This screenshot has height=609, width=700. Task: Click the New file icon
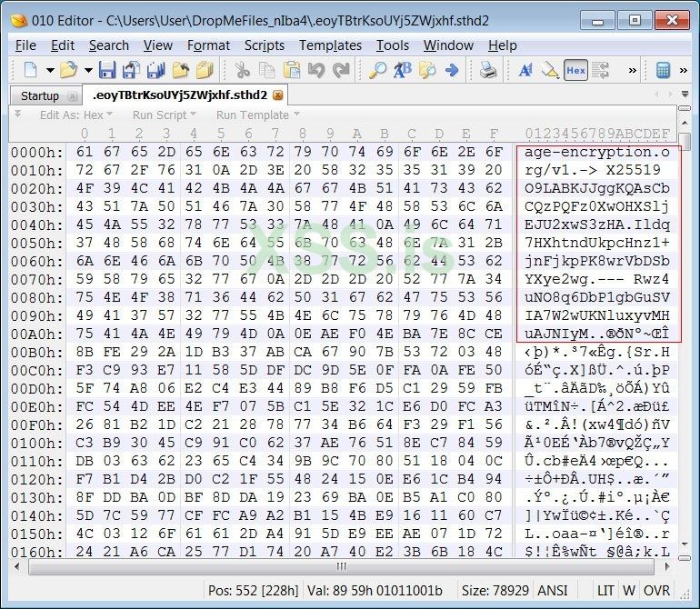click(x=30, y=70)
